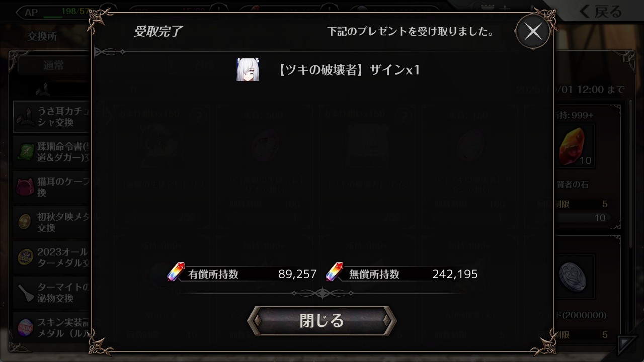Click the 閉じる button
This screenshot has height=362, width=644.
click(x=322, y=320)
